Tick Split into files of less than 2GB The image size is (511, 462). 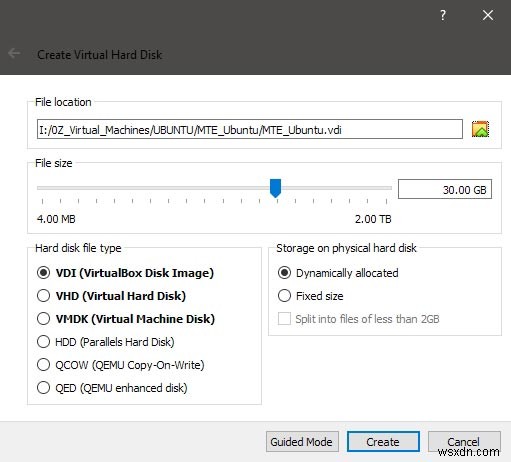359,319
